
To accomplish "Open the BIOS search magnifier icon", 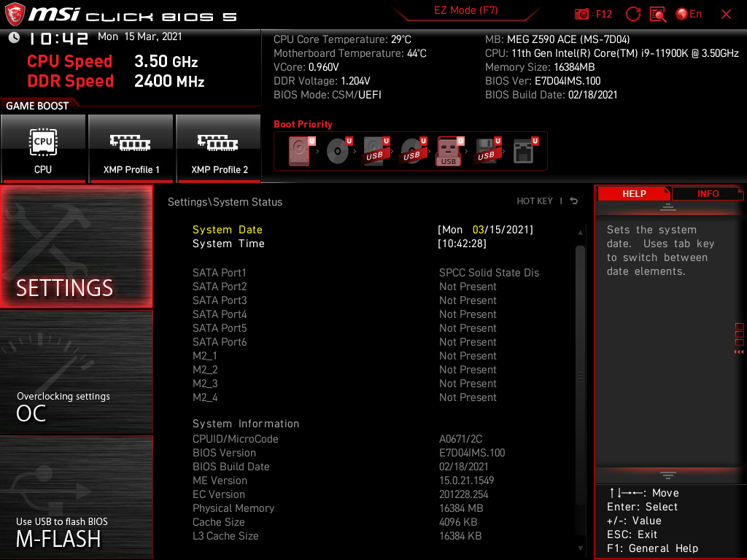I will point(658,15).
